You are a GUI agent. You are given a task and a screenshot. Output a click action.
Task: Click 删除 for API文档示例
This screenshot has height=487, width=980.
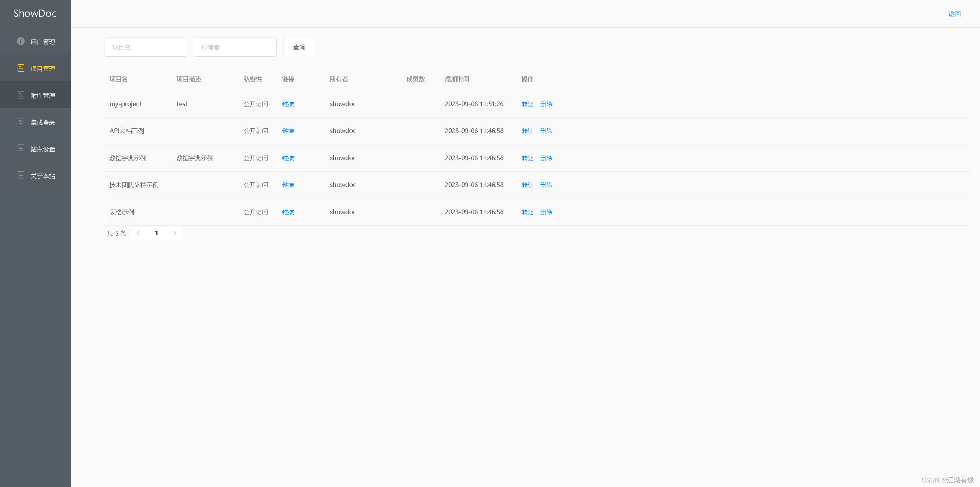pos(546,131)
